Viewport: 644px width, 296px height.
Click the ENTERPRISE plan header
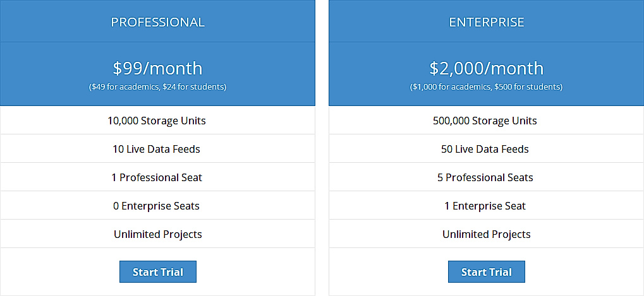pyautogui.click(x=487, y=22)
